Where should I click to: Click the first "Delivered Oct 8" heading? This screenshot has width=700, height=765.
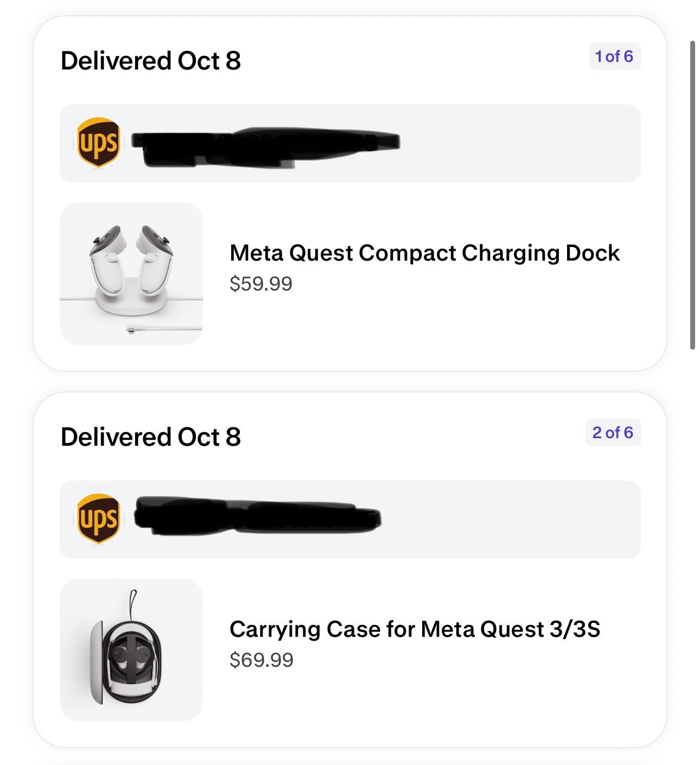pos(151,60)
